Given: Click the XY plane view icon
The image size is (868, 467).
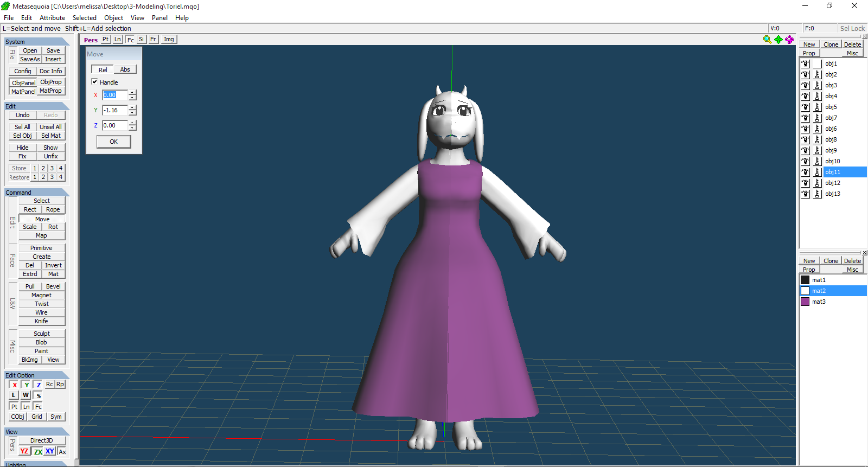Looking at the screenshot, I should click(50, 451).
